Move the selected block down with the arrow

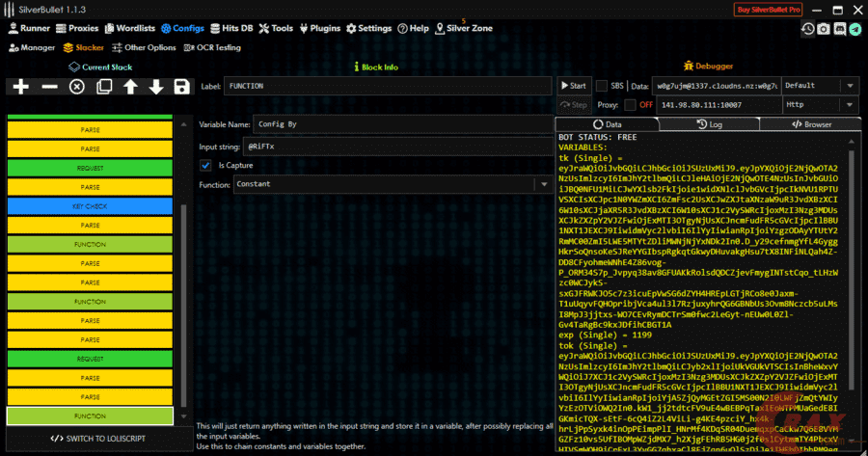(x=156, y=87)
